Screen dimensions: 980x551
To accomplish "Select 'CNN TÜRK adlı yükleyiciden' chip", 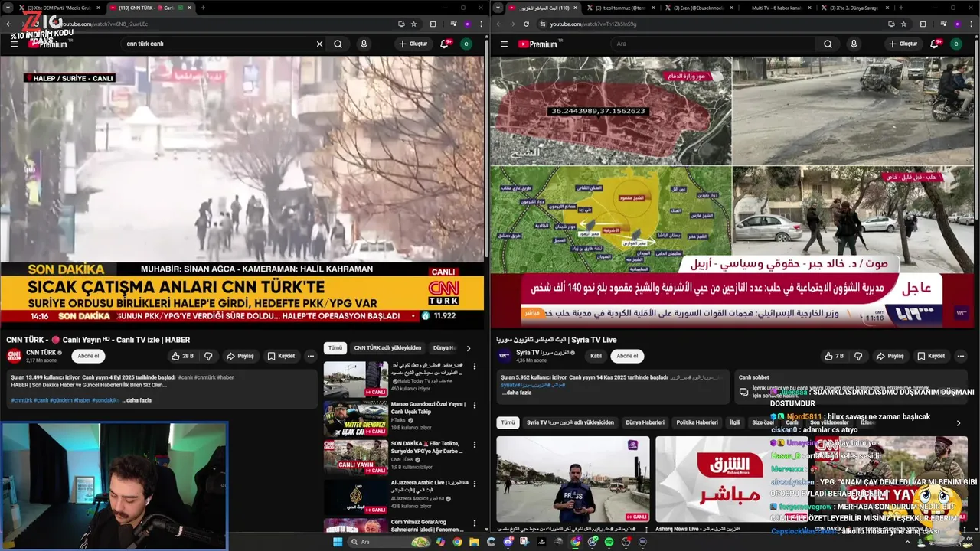I will (x=387, y=347).
